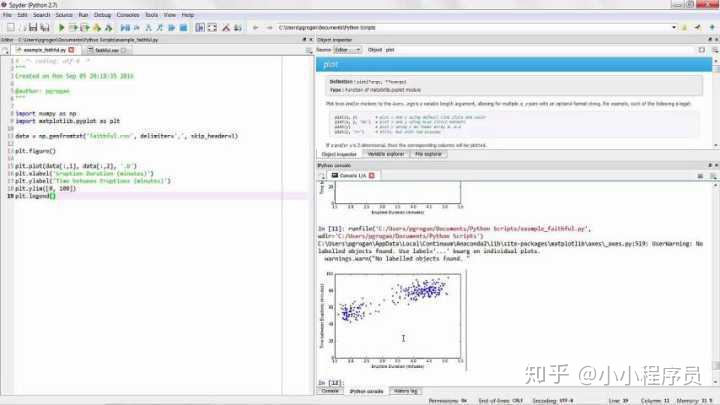Click the Change to parent directory icon
720x405 pixels.
[x=712, y=28]
